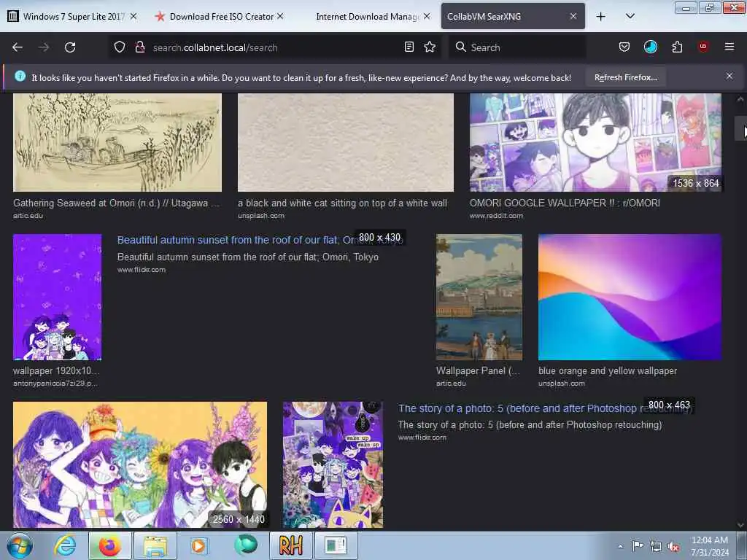This screenshot has height=560, width=747.
Task: Open the yellow-background OMORI group artwork
Action: pyautogui.click(x=140, y=464)
